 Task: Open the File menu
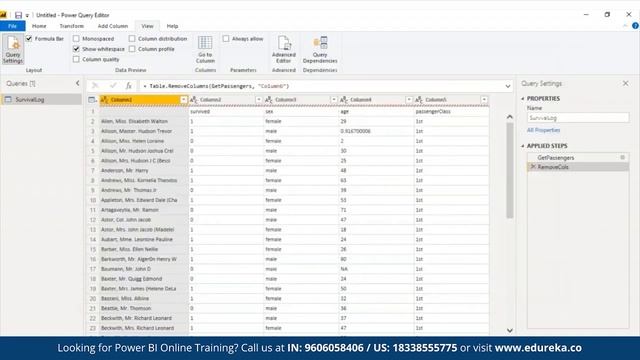(13, 26)
